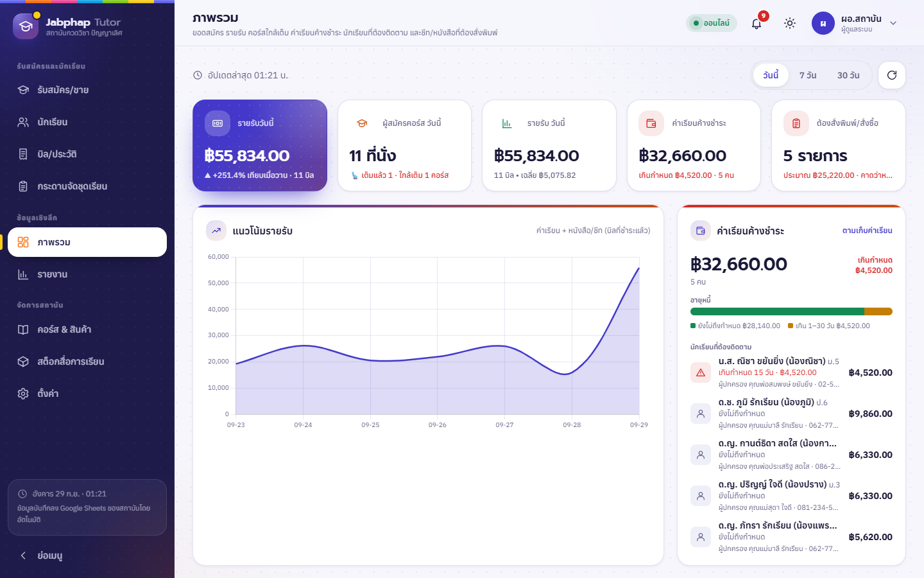Go to นักเรียน page
Screen dimensions: 924x578
(87, 122)
